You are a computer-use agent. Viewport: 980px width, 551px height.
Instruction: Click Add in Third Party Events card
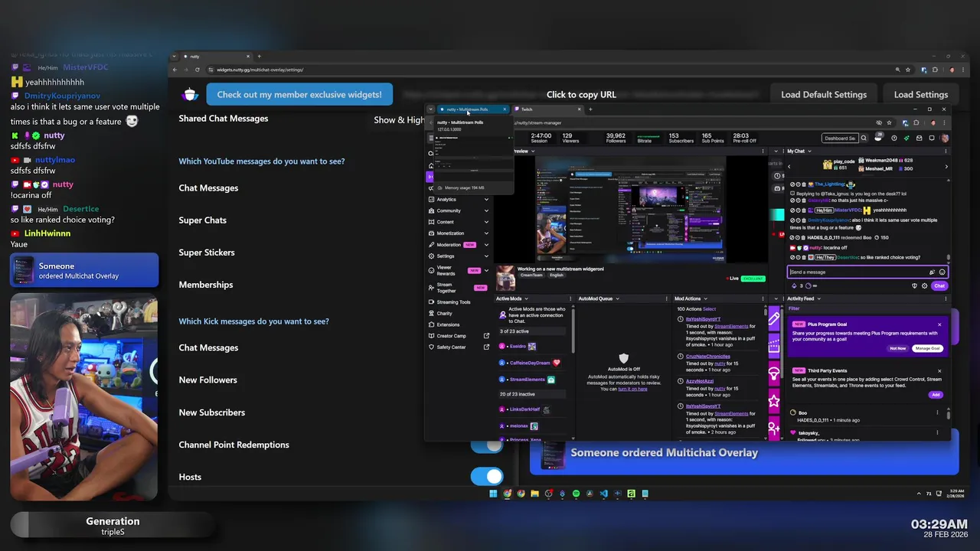click(x=936, y=395)
